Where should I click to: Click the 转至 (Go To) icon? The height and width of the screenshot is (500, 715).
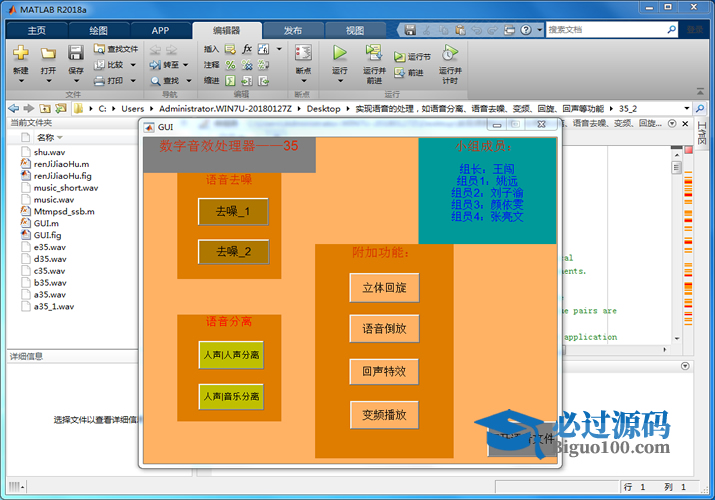point(155,65)
